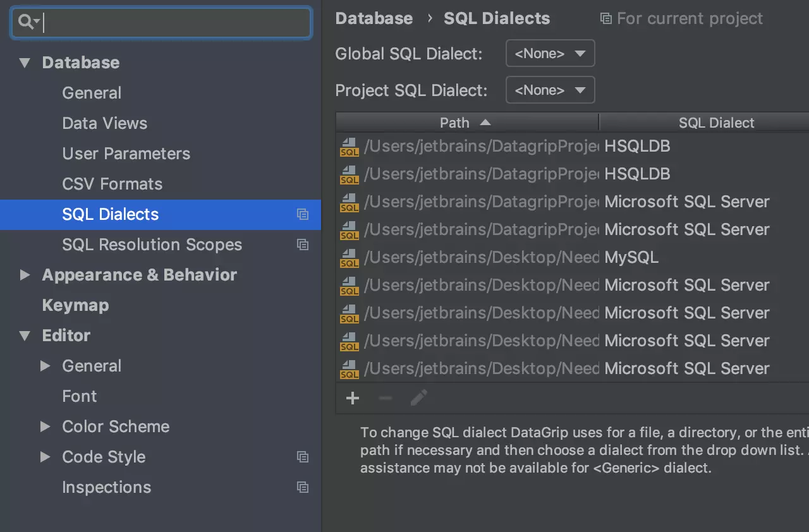Click the Database breadcrumb link
Image resolution: width=809 pixels, height=532 pixels.
point(374,18)
